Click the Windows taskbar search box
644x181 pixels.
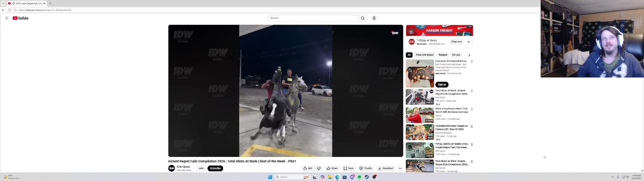point(292,177)
